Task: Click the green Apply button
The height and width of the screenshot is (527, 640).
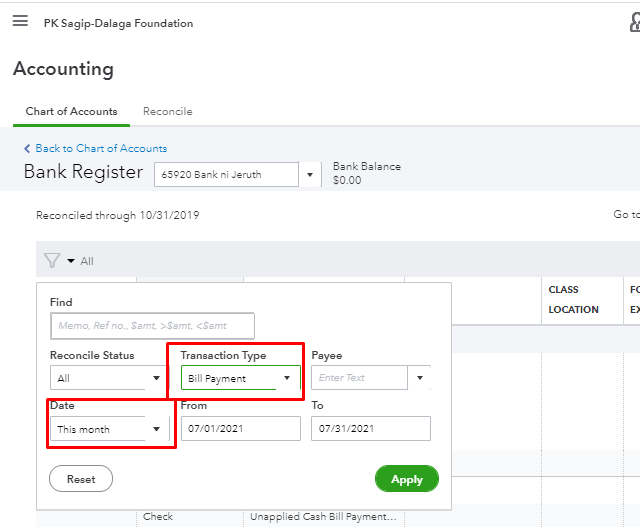Action: coord(406,479)
